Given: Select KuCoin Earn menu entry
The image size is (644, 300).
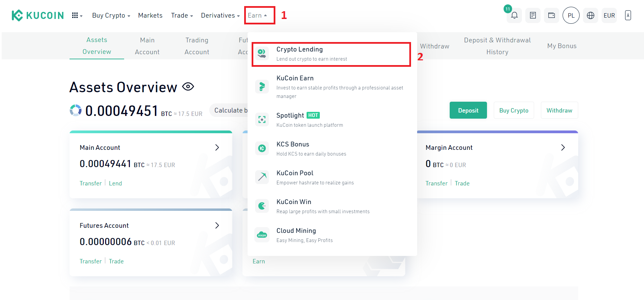Looking at the screenshot, I should [x=332, y=87].
